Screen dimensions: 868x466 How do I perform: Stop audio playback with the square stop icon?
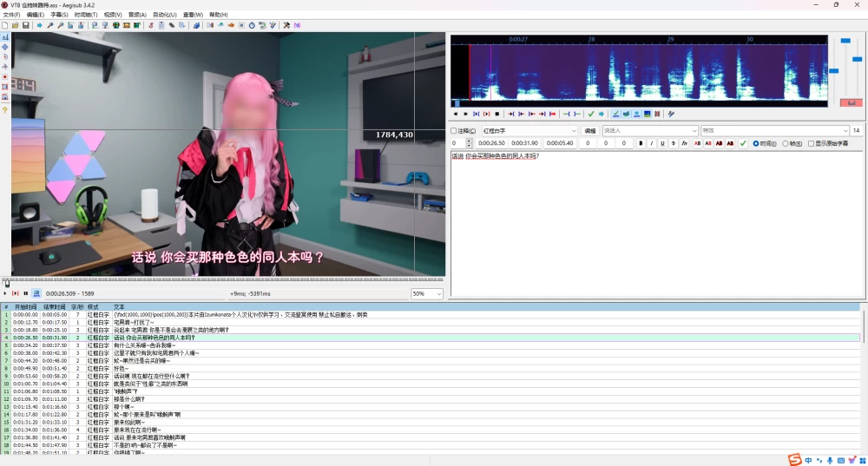coord(497,114)
